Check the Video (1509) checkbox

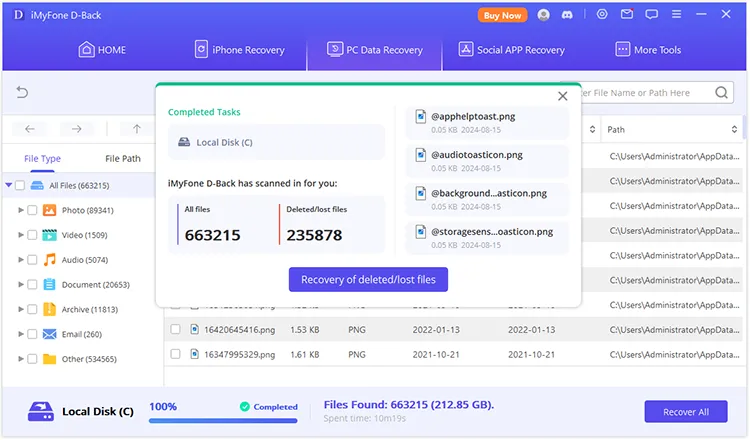point(32,235)
